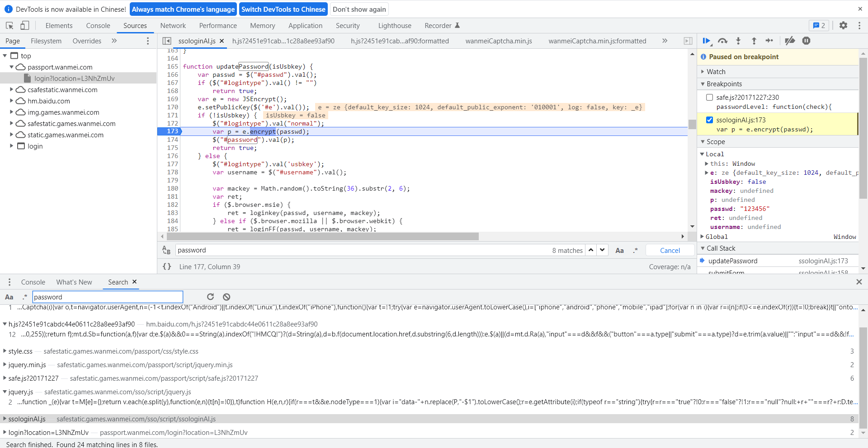Screen dimensions: 868x448
Task: Go to next search match arrow
Action: [x=602, y=250]
